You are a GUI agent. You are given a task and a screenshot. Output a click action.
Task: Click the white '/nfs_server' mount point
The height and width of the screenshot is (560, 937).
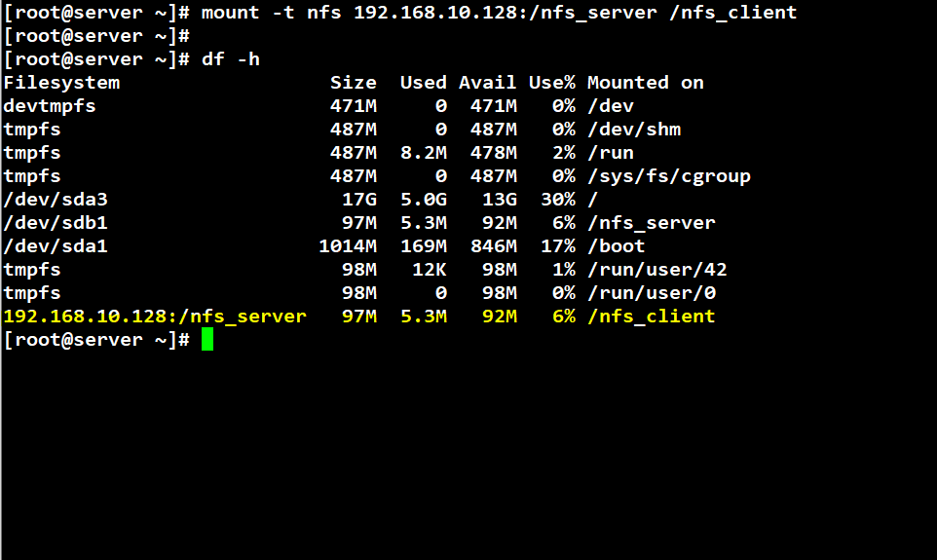pyautogui.click(x=652, y=222)
